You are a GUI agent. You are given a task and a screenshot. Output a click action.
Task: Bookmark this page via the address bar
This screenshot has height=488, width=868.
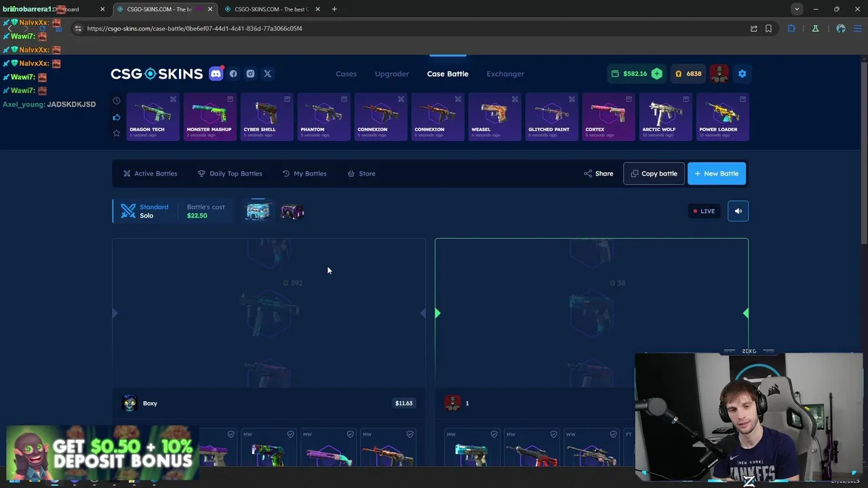(768, 28)
